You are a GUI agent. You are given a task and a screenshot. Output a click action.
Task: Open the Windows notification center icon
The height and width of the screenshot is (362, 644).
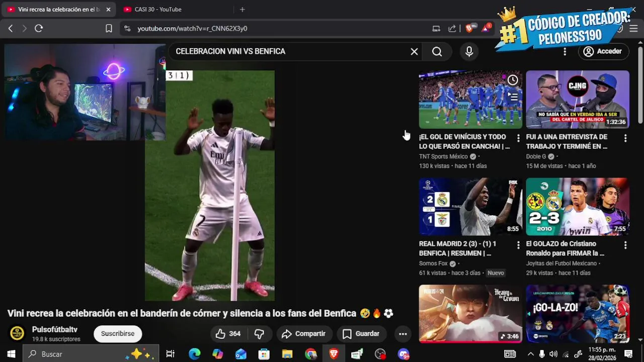(628, 354)
